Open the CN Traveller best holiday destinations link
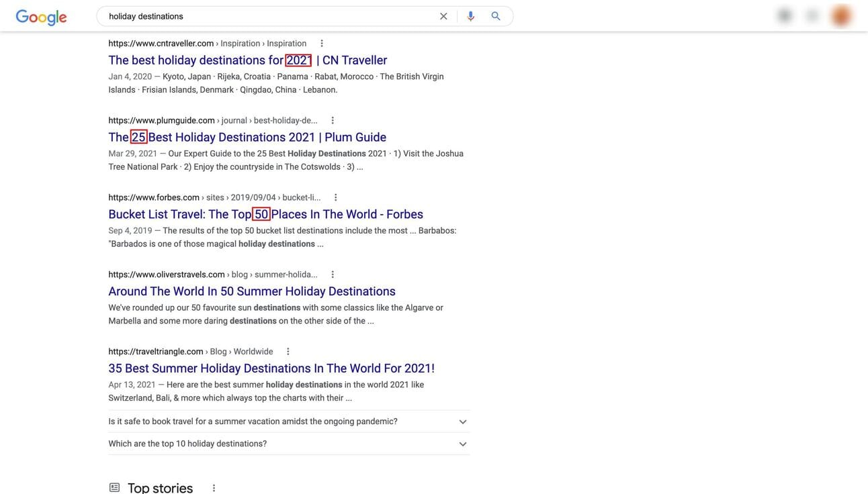This screenshot has width=868, height=494. (x=248, y=60)
